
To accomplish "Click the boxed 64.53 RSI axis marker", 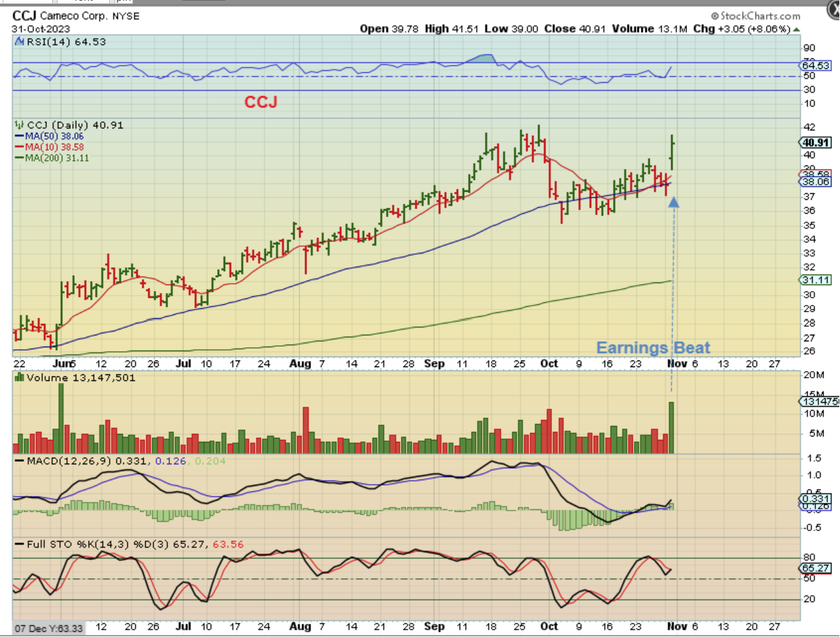I will 816,65.
